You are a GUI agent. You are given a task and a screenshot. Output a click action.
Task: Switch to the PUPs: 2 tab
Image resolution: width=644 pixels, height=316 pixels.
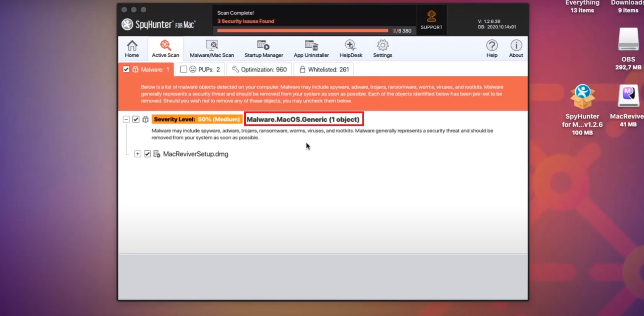coord(200,69)
